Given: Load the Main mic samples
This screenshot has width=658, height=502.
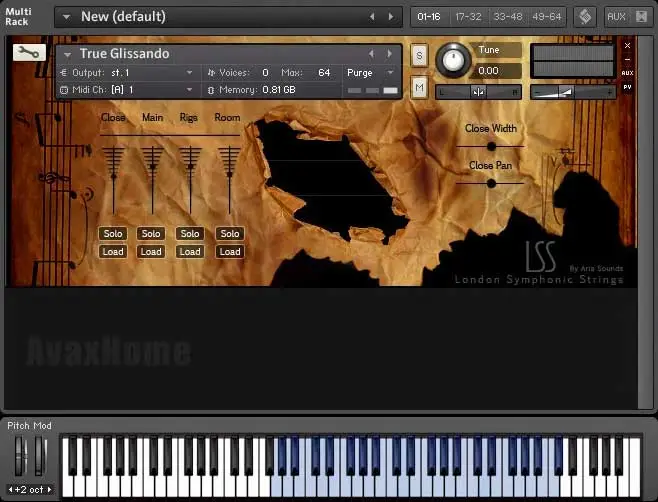Looking at the screenshot, I should tap(151, 252).
